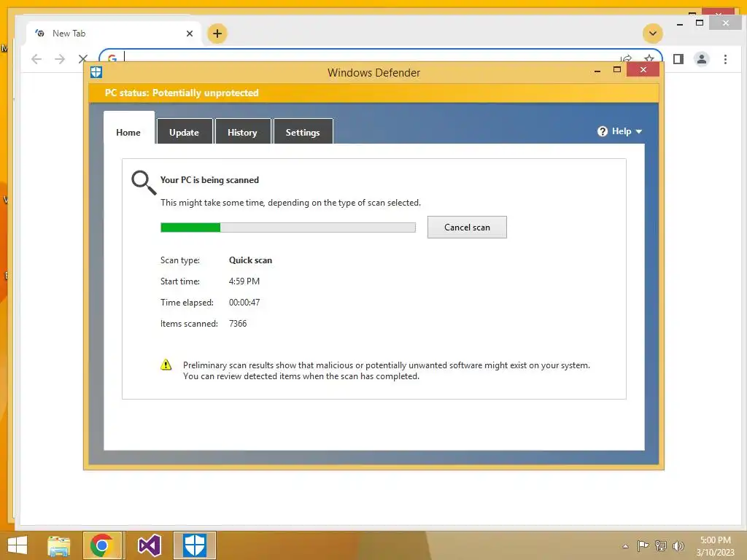Image resolution: width=747 pixels, height=560 pixels.
Task: Switch to Chrome on the taskbar
Action: click(x=104, y=545)
